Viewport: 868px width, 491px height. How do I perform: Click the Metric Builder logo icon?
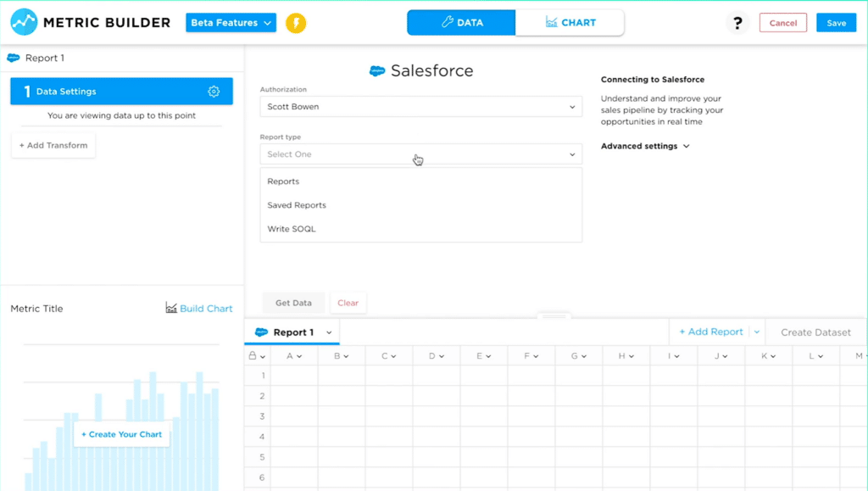tap(24, 22)
